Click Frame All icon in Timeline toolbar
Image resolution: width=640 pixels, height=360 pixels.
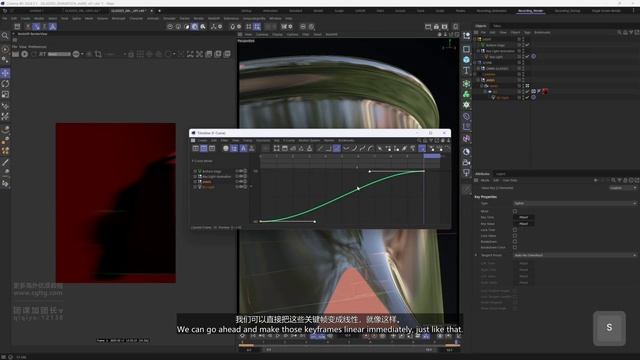[x=277, y=148]
